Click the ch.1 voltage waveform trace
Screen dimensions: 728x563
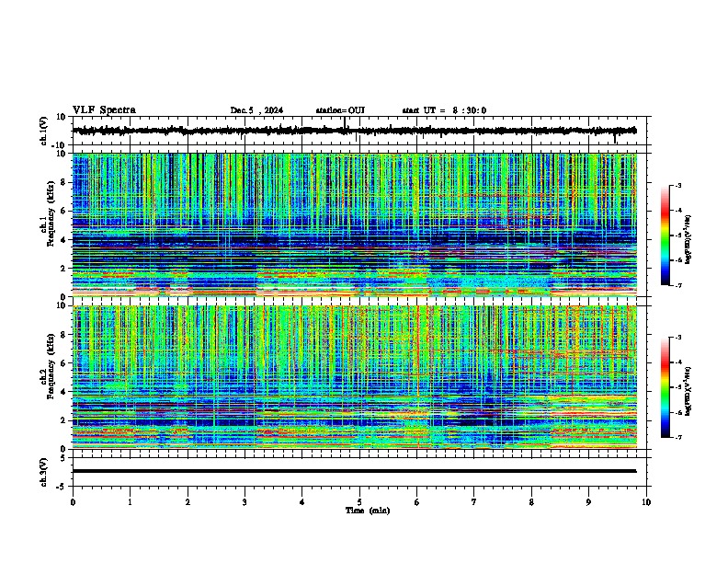[355, 131]
